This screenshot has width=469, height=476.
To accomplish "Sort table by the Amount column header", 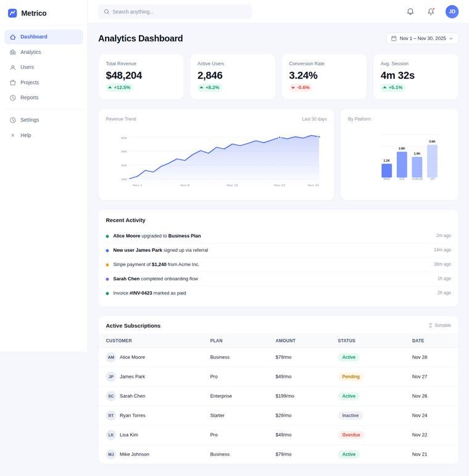I will (285, 341).
